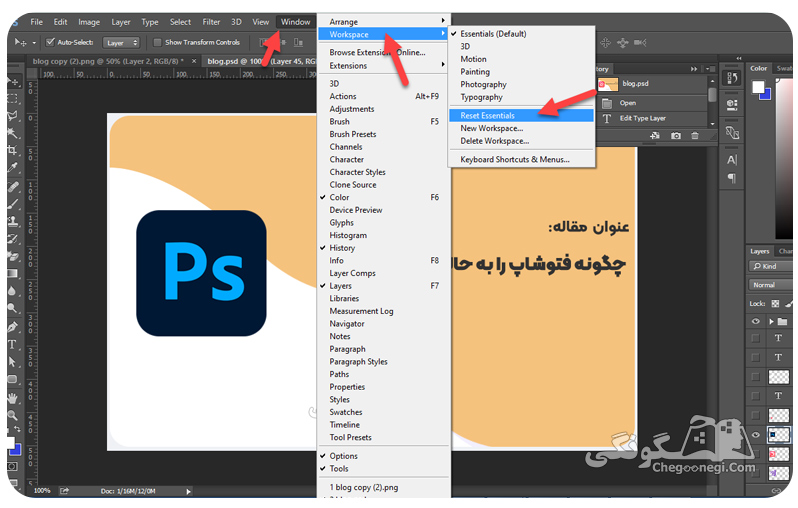
Task: Toggle the Tools menu item
Action: [x=384, y=469]
